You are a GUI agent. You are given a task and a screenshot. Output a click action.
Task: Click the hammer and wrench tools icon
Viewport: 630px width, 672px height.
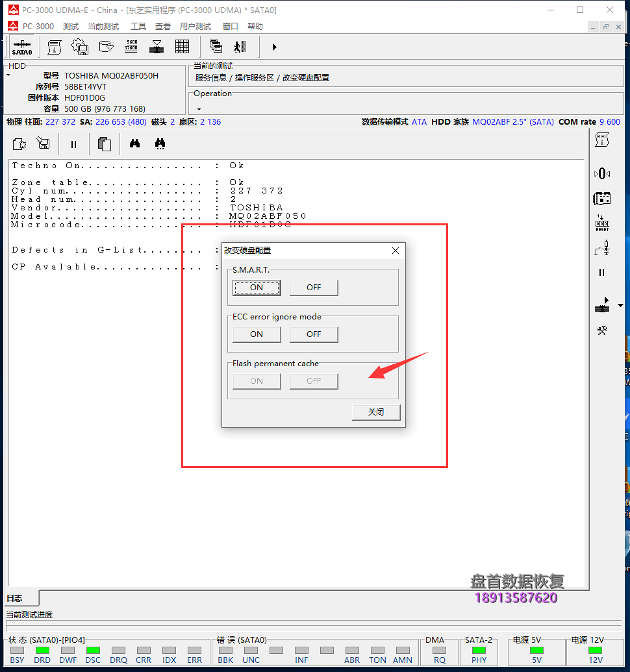(602, 330)
